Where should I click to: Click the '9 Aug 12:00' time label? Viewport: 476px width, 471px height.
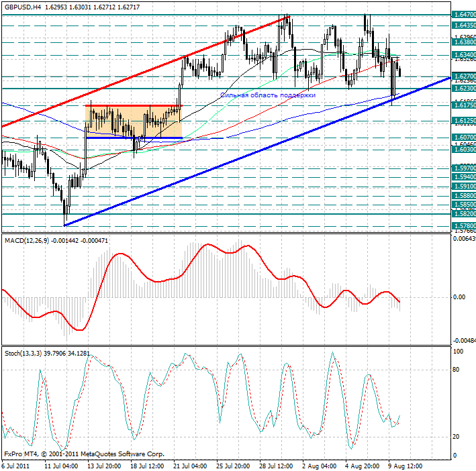406,466
